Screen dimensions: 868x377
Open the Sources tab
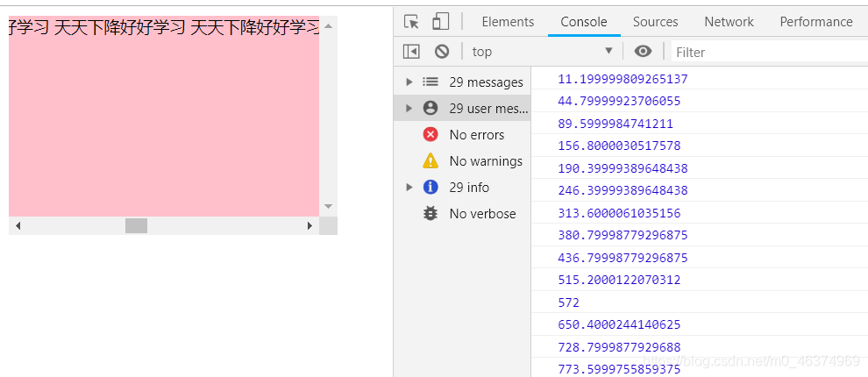pyautogui.click(x=656, y=22)
